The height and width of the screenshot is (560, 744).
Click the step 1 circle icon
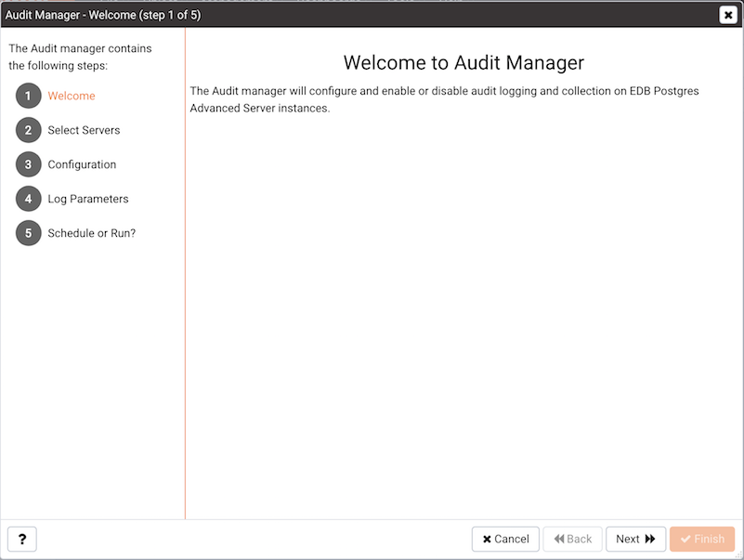coord(28,96)
